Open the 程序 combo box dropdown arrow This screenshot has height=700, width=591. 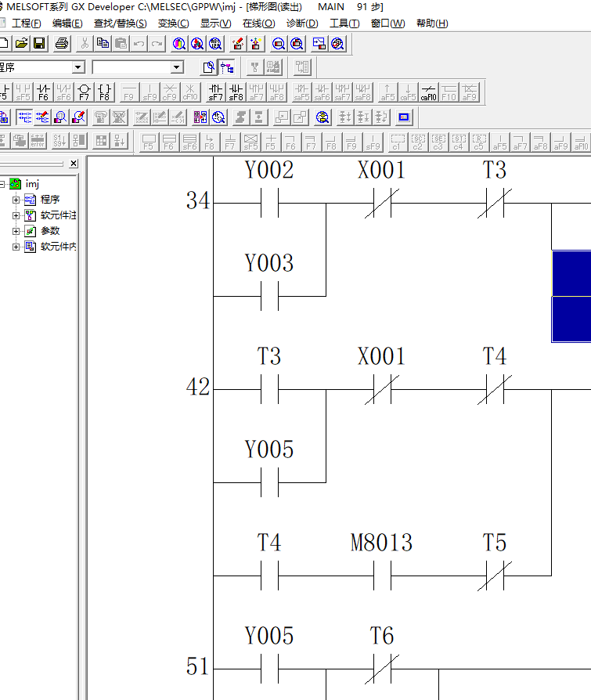[x=78, y=67]
